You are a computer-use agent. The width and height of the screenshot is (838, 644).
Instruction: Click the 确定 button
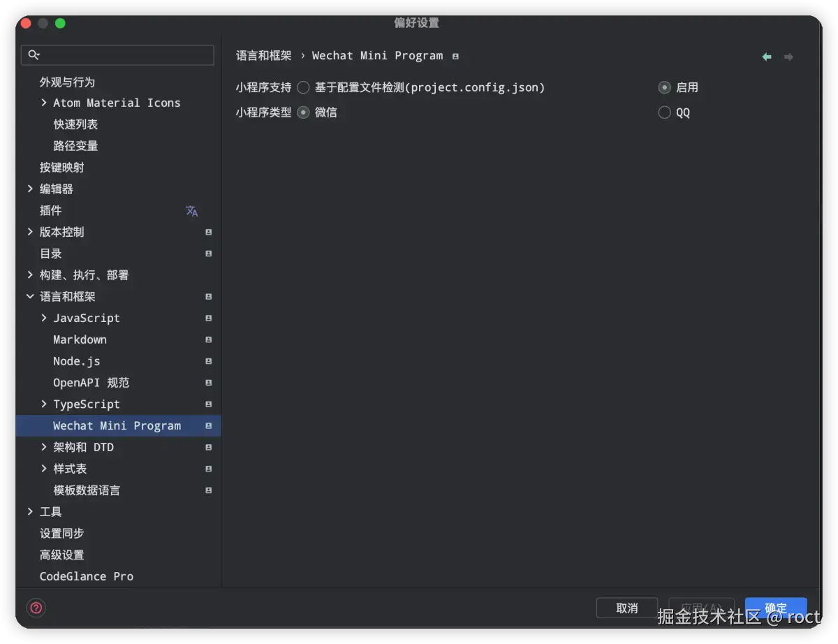[776, 608]
